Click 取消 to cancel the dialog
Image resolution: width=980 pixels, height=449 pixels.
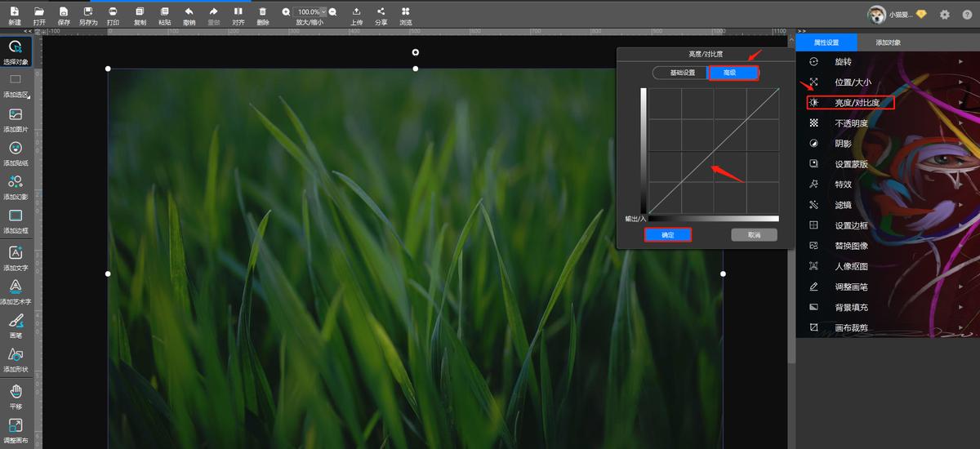[x=754, y=235]
